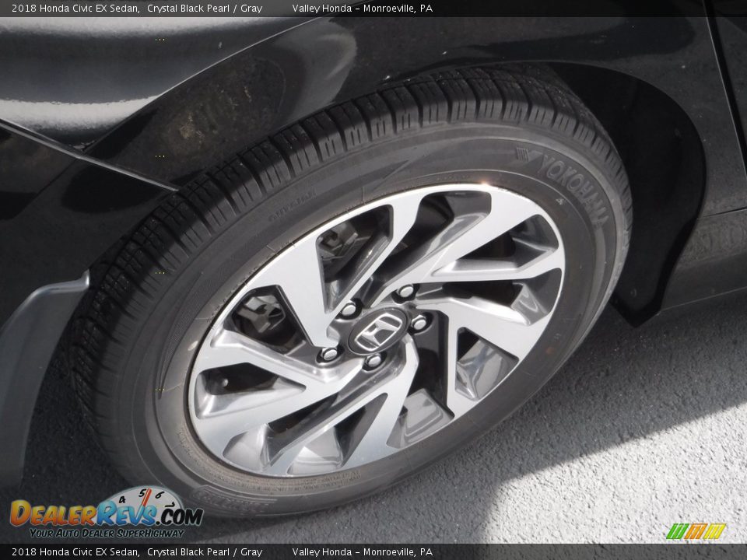Click "2018 Honda Civic EX Sedan" in bottom caption
This screenshot has width=747, height=560.
coord(75,552)
